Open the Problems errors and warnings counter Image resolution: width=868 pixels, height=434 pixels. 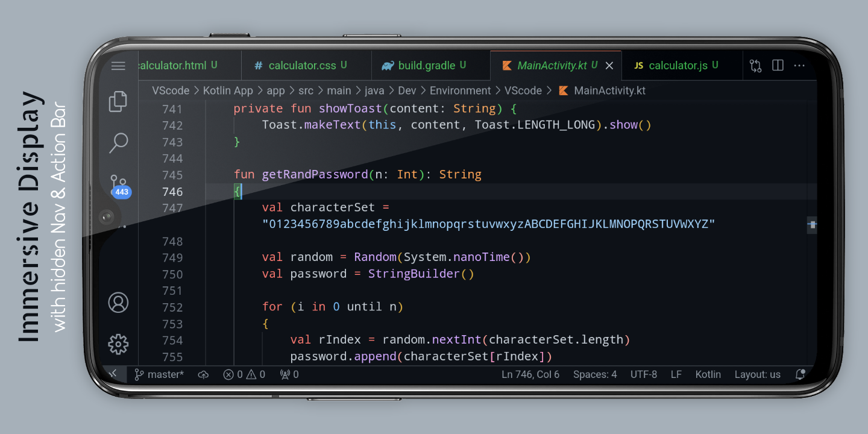244,375
